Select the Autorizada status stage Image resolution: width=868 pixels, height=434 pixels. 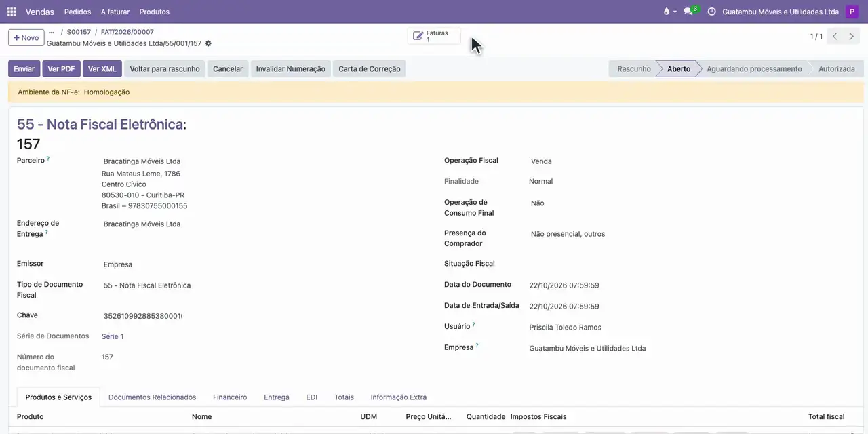click(x=837, y=68)
